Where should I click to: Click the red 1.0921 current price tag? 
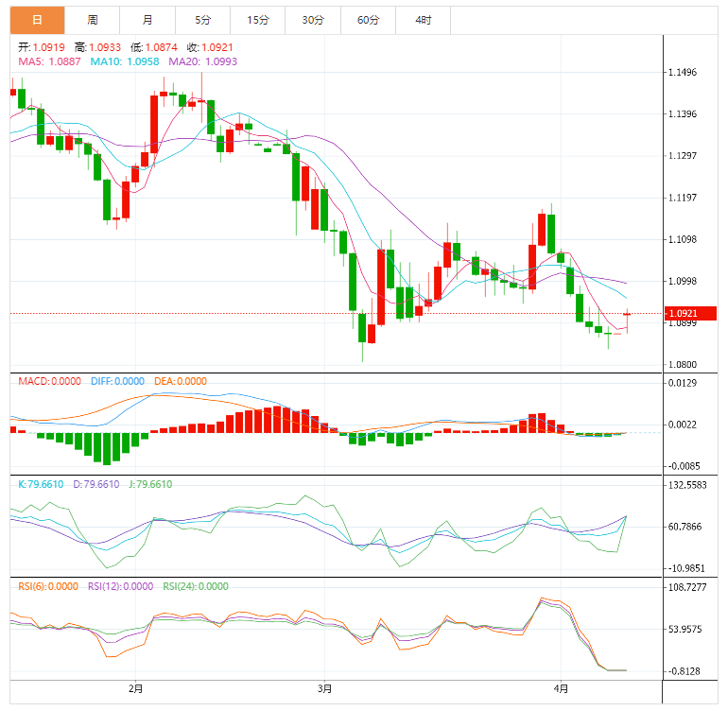tap(690, 314)
